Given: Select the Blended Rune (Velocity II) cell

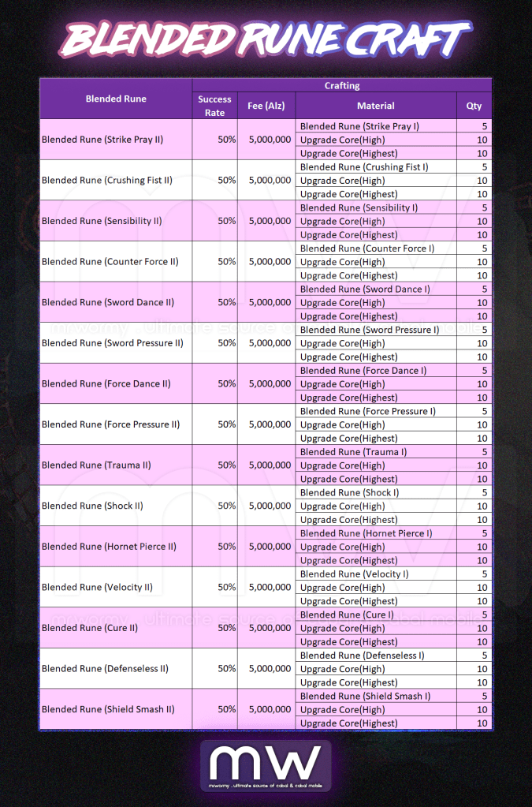Looking at the screenshot, I should click(x=97, y=588).
